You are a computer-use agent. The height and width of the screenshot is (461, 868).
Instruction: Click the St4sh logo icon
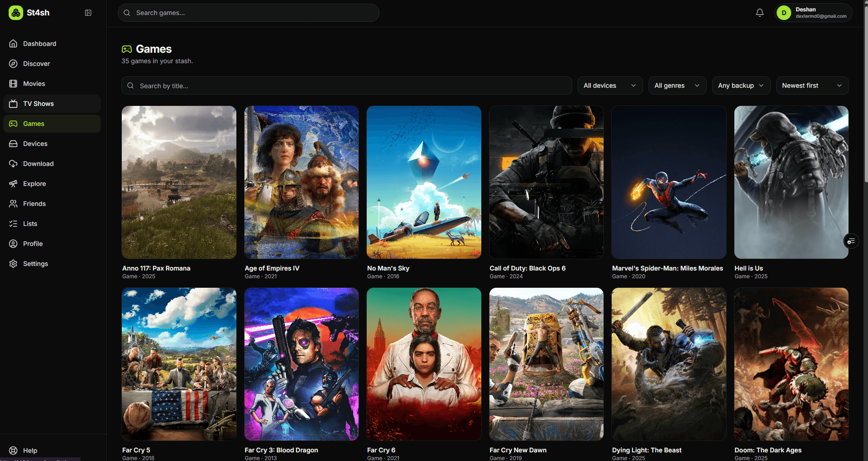tap(16, 13)
